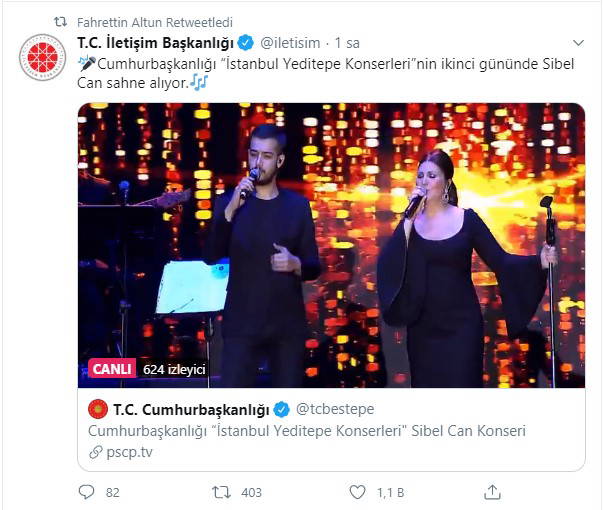Retweet the post with 403 retweets
The image size is (604, 510).
point(221,492)
